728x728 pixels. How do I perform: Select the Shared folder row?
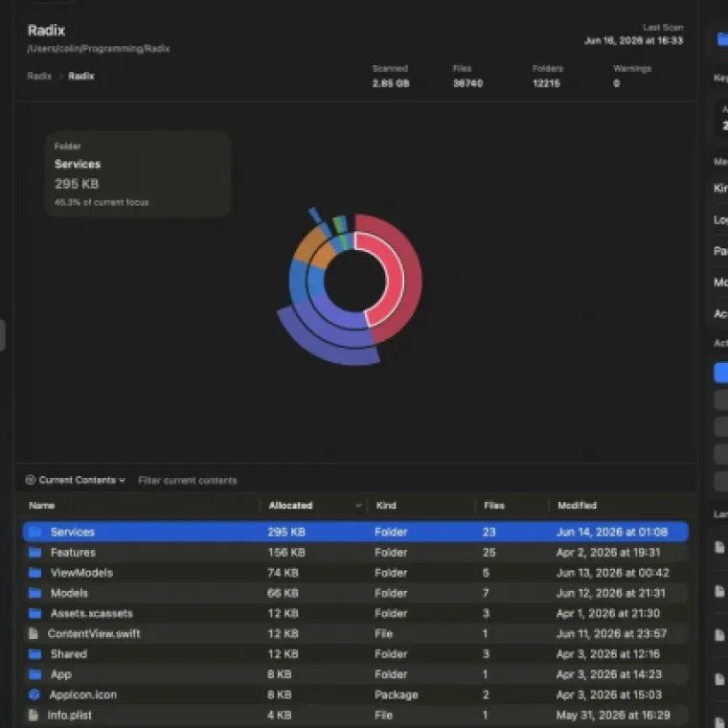pos(355,653)
